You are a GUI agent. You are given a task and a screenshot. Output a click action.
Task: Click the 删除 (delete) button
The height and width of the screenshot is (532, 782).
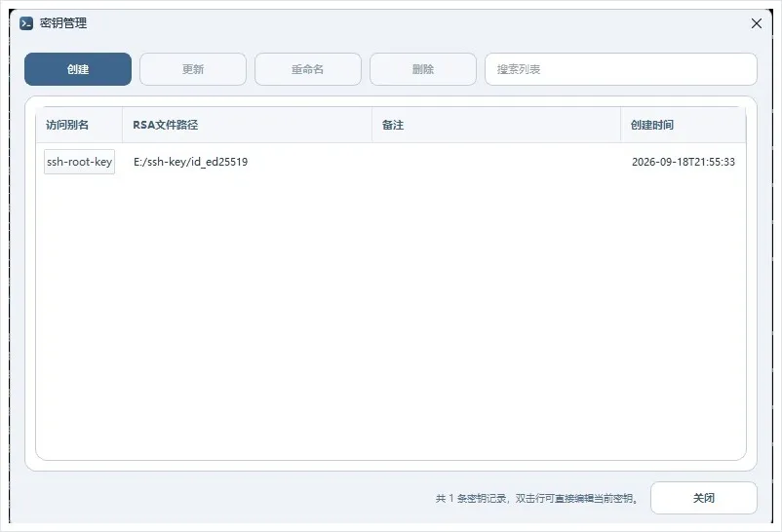pos(423,69)
